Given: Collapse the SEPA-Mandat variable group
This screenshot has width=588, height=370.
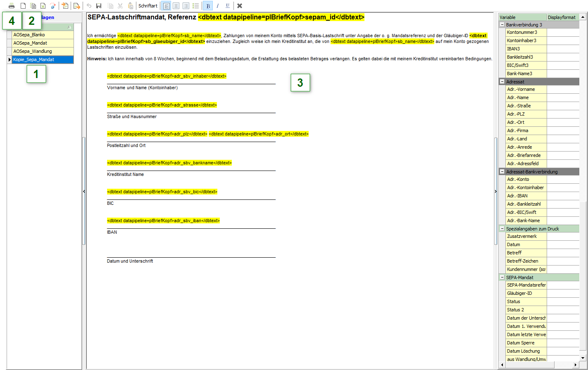Looking at the screenshot, I should pos(502,277).
